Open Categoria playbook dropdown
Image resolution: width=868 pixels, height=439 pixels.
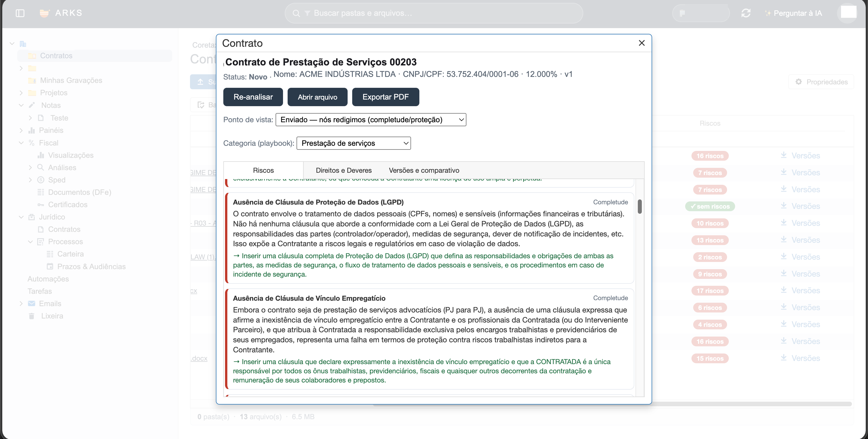353,143
